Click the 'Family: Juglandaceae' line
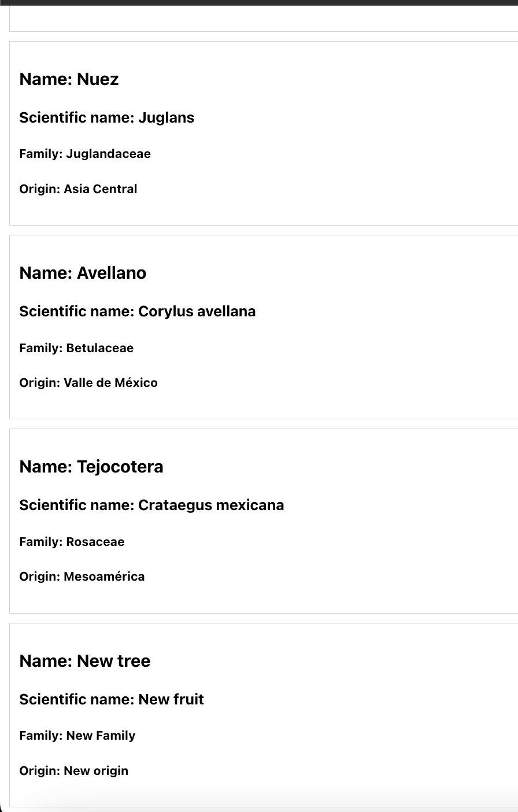518x812 pixels. (x=85, y=154)
